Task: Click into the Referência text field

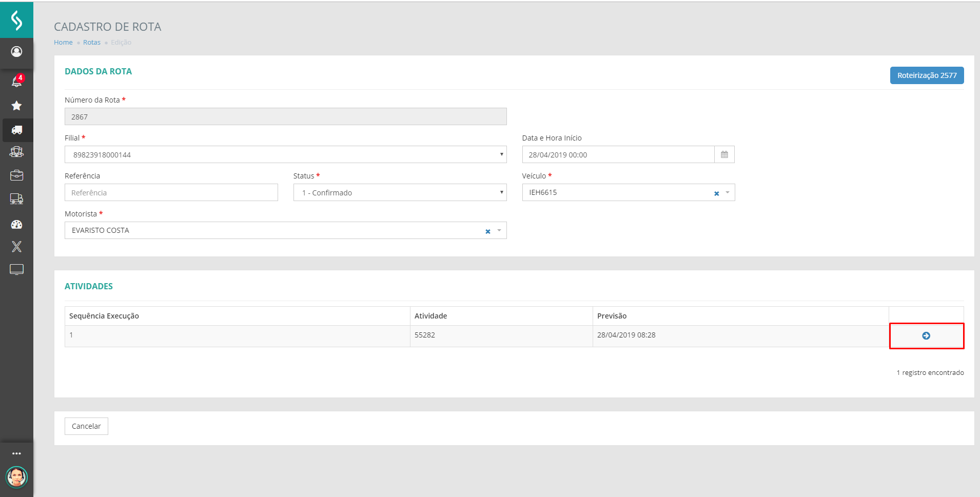Action: [x=171, y=193]
